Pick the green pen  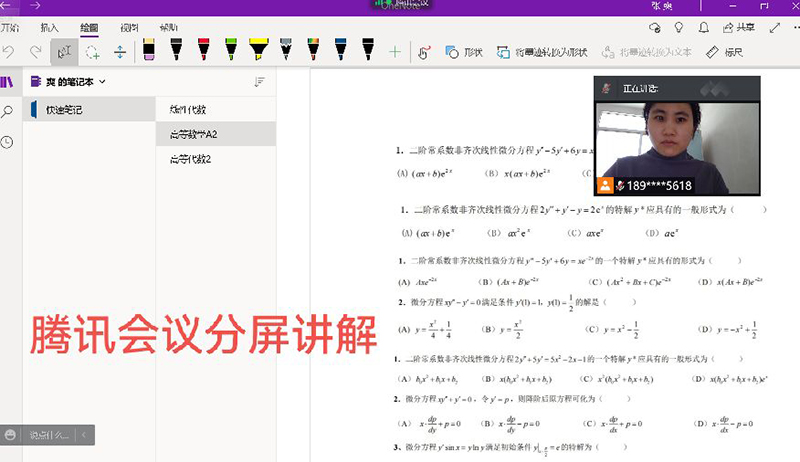(x=231, y=50)
